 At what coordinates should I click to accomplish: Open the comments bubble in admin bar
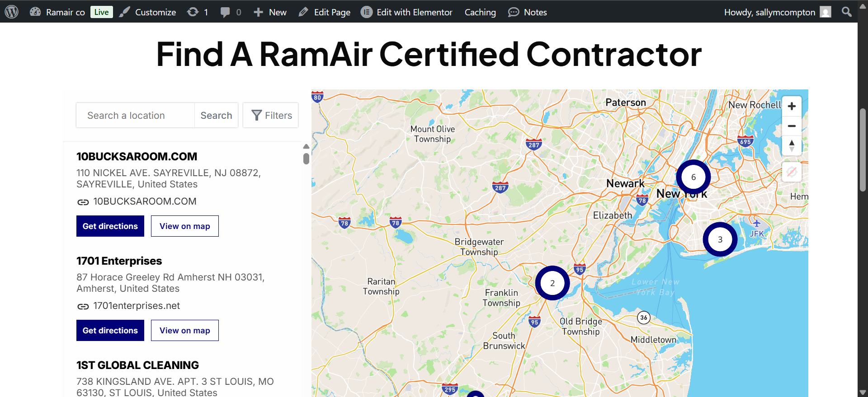click(x=230, y=12)
